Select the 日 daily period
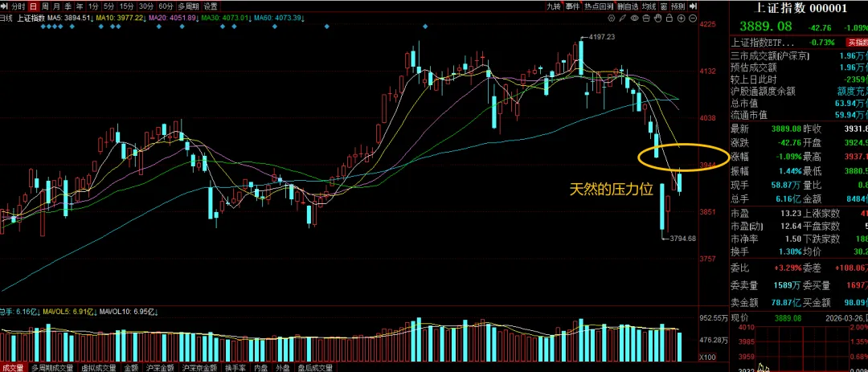 click(33, 6)
